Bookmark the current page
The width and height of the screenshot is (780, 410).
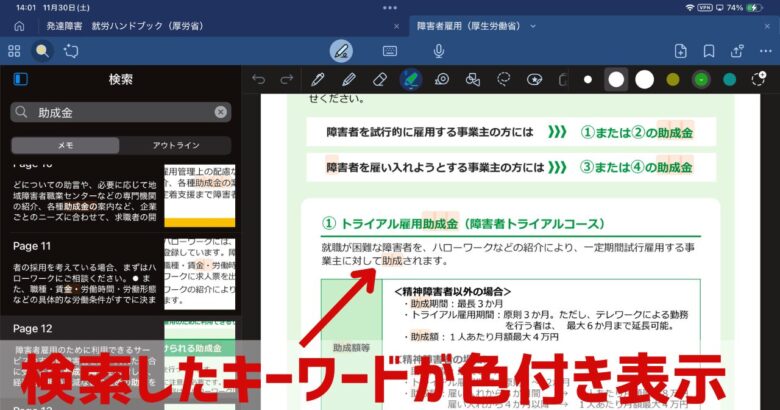709,51
